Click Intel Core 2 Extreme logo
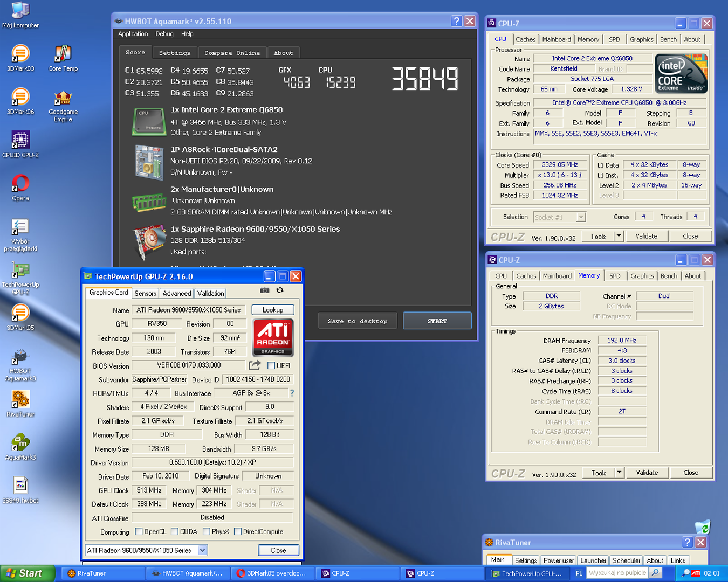 (x=682, y=73)
